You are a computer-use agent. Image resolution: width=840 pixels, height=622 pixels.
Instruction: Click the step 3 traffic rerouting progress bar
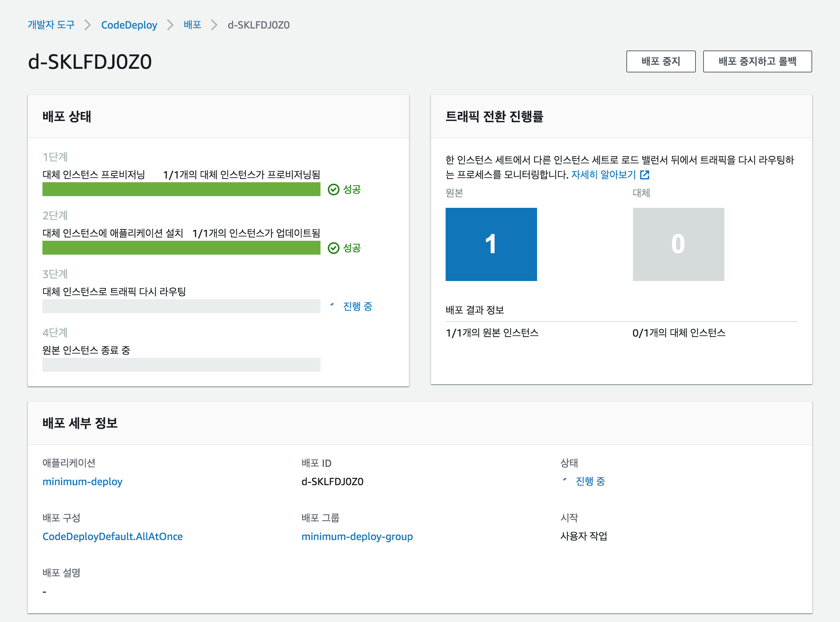click(181, 307)
